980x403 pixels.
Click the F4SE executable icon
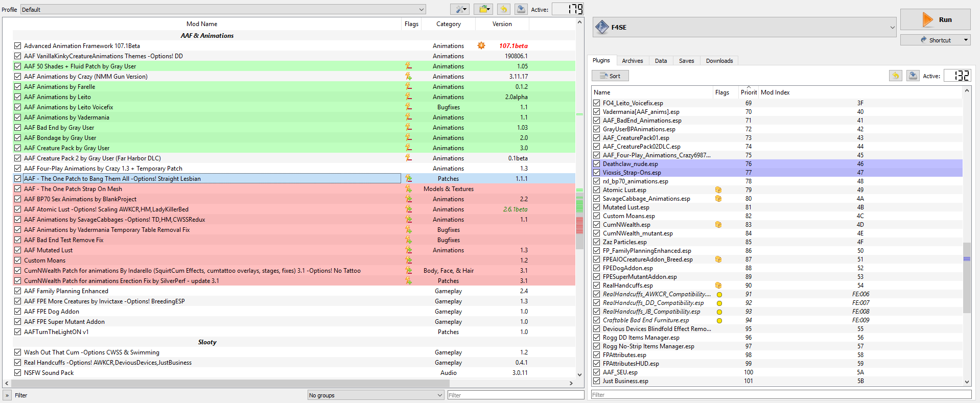click(602, 27)
